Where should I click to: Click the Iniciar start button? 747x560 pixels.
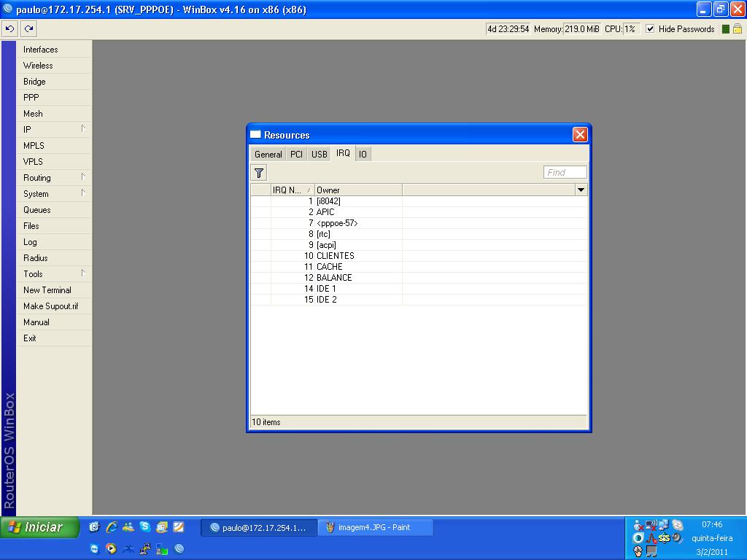coord(39,527)
